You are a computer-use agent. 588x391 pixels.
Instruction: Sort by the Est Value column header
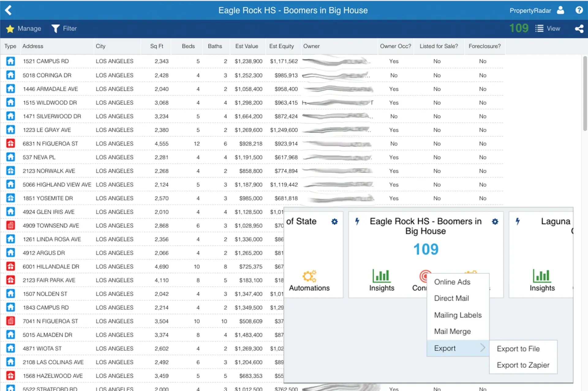(247, 46)
